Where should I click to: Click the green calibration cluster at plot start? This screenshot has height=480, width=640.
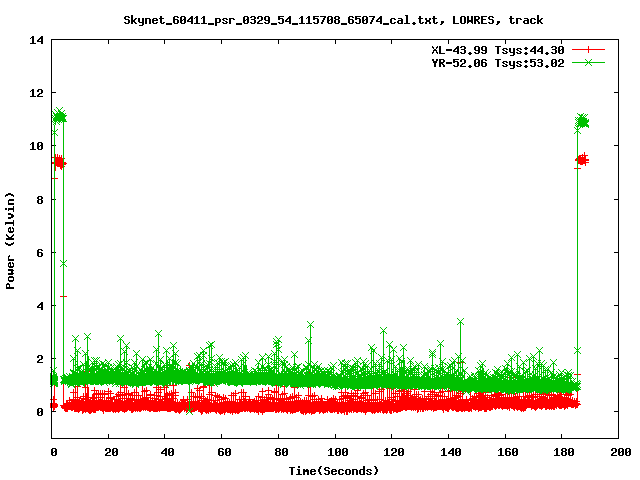click(59, 117)
